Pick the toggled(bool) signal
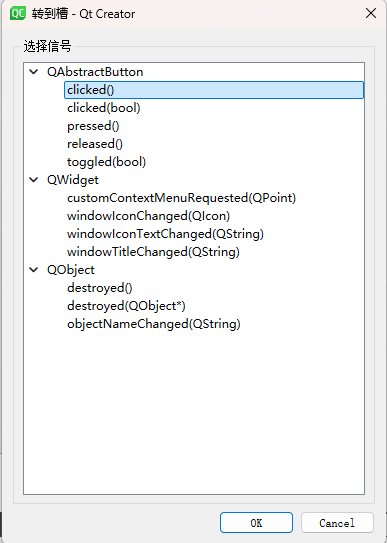The image size is (387, 543). pyautogui.click(x=106, y=162)
